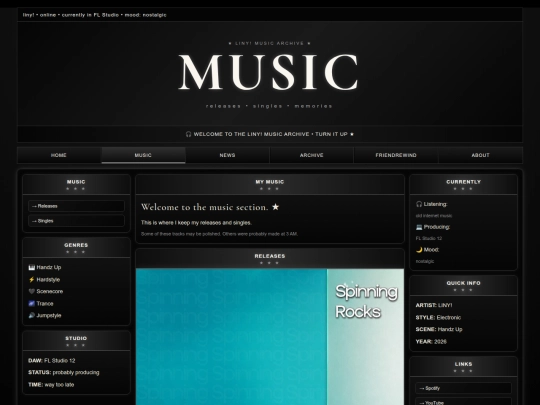The height and width of the screenshot is (405, 540).
Task: Click 'Welcome to the music section.' heading
Action: tap(205, 207)
